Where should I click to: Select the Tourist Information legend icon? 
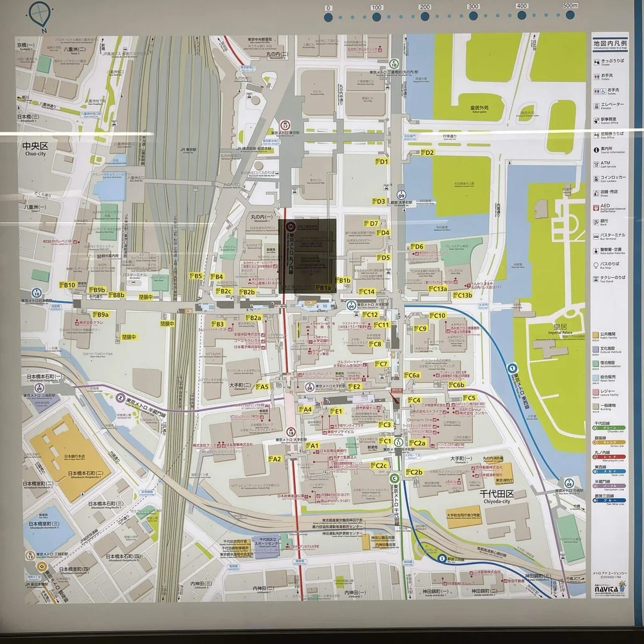597,150
